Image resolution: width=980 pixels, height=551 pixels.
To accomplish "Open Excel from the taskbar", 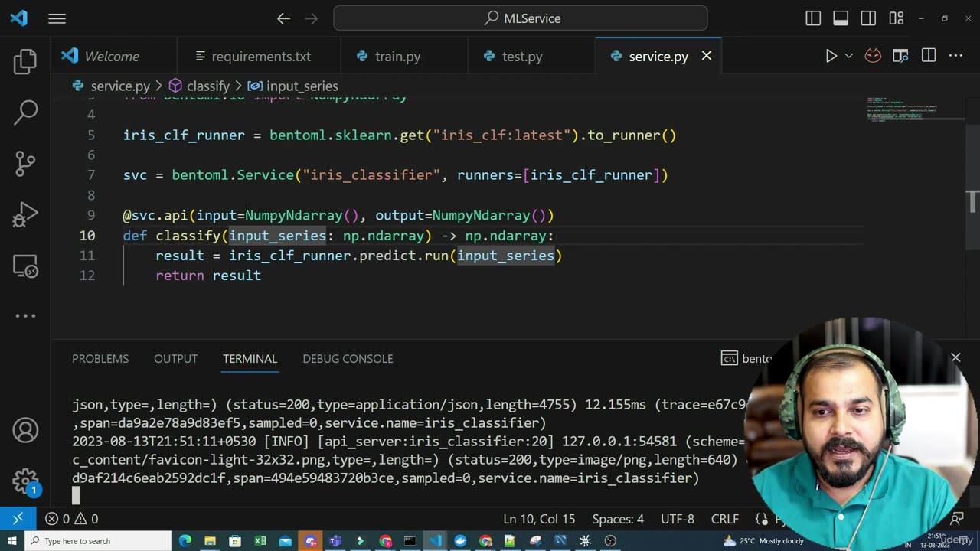I will [260, 541].
